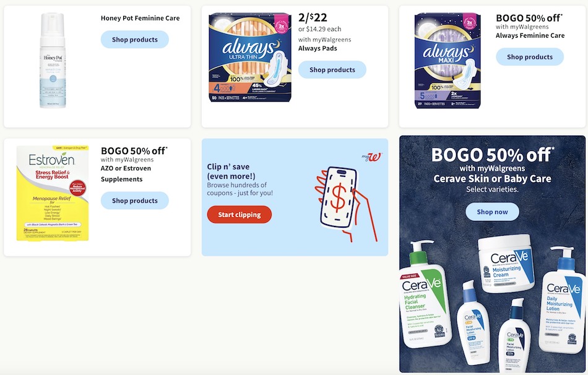Click the 2/$22 price offer text
Viewport: 588px width, 375px height.
click(x=313, y=17)
